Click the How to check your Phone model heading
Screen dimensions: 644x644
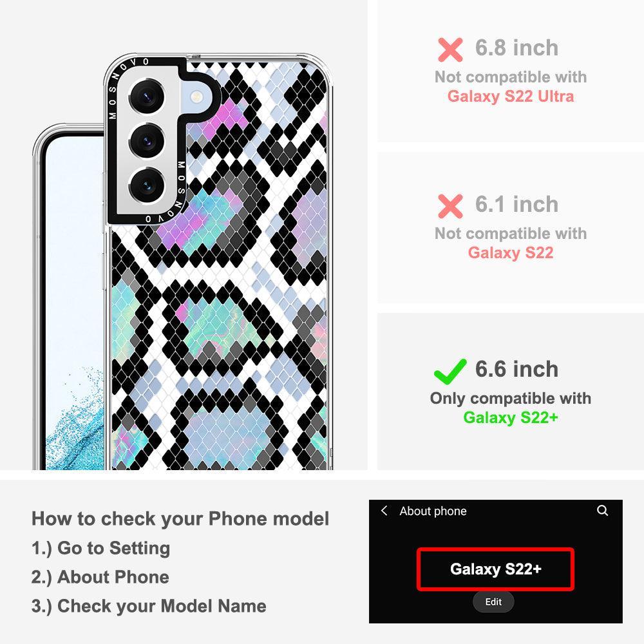[x=180, y=518]
